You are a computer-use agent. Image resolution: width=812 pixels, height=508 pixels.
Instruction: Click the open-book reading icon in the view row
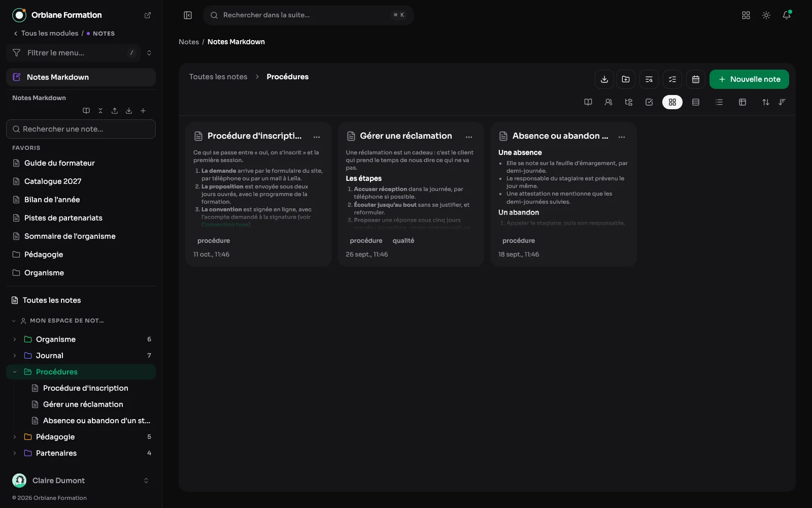(588, 102)
